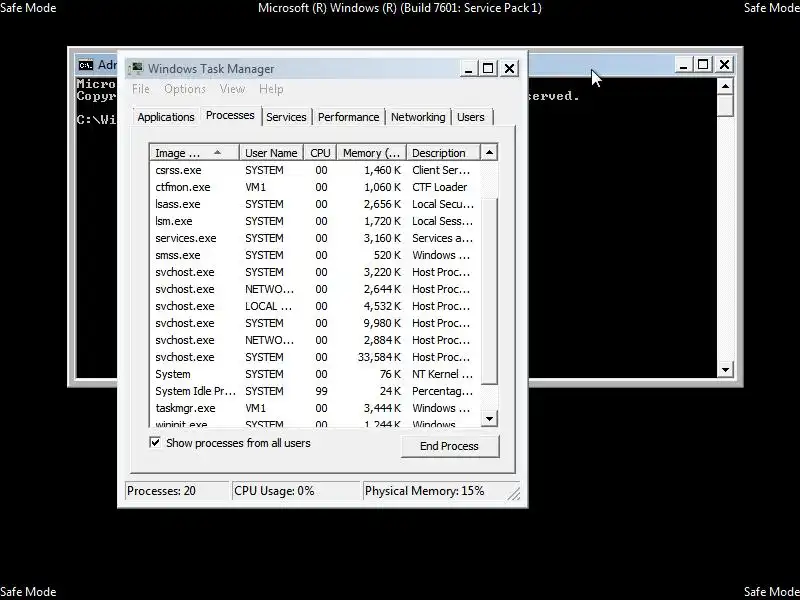
Task: Switch to the Performance tab
Action: click(348, 117)
